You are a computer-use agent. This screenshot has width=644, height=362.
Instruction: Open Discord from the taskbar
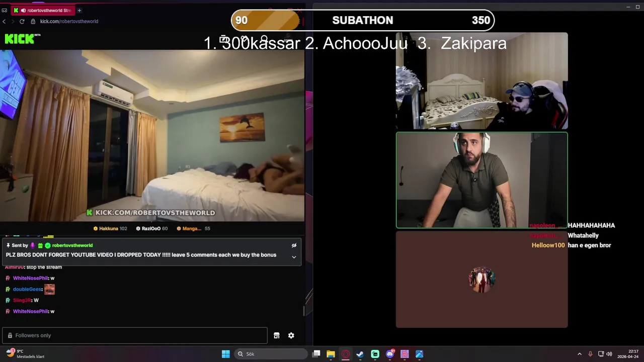(390, 354)
